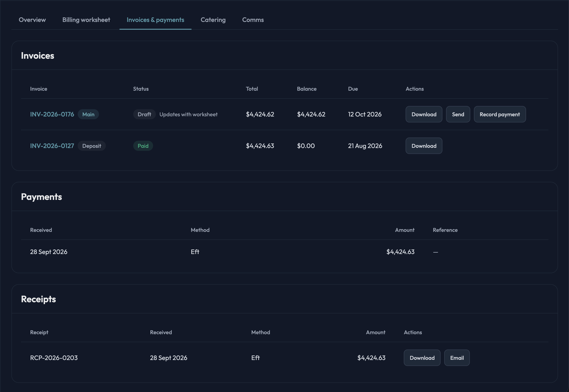569x392 pixels.
Task: Open invoice INV-2026-0127 link
Action: click(52, 146)
